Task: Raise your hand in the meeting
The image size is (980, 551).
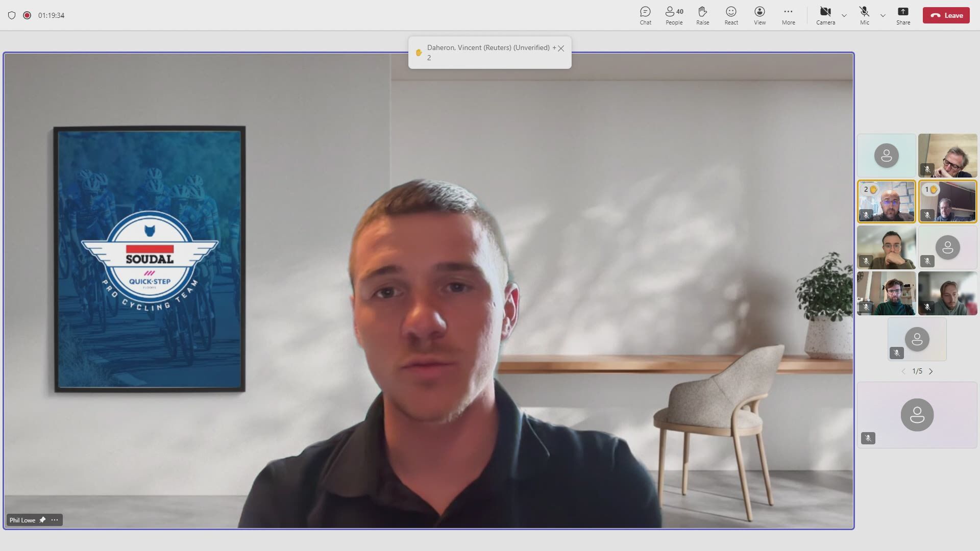Action: (x=702, y=15)
